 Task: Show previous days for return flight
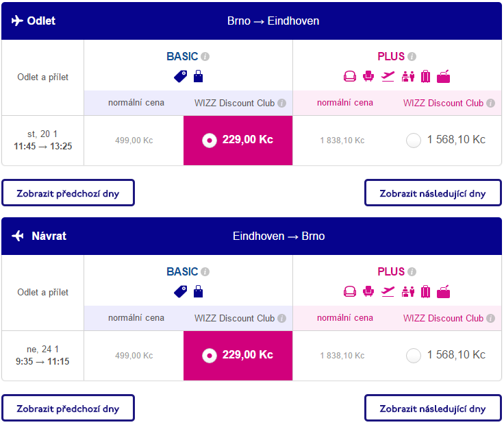click(68, 408)
